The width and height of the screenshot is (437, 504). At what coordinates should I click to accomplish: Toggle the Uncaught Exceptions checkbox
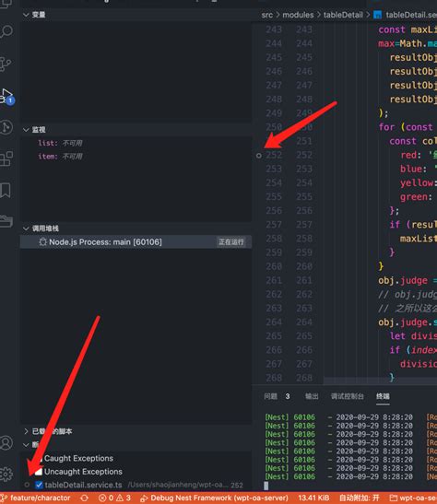[x=39, y=472]
